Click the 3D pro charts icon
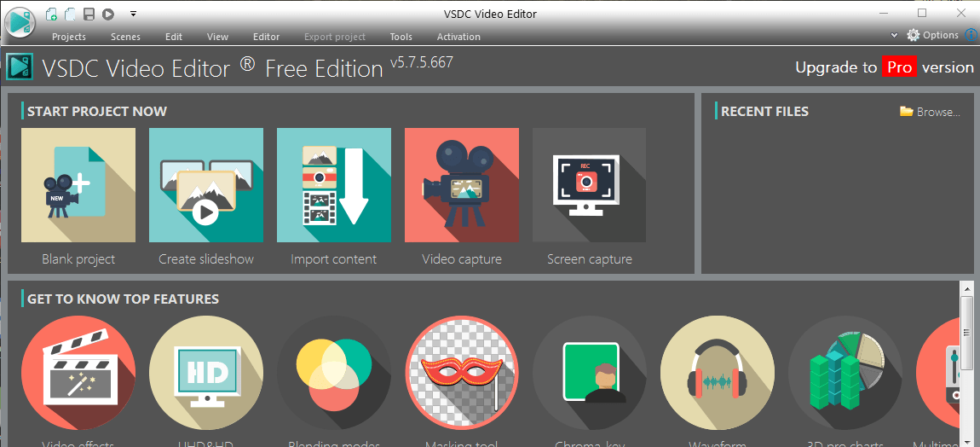980x447 pixels. pyautogui.click(x=845, y=373)
